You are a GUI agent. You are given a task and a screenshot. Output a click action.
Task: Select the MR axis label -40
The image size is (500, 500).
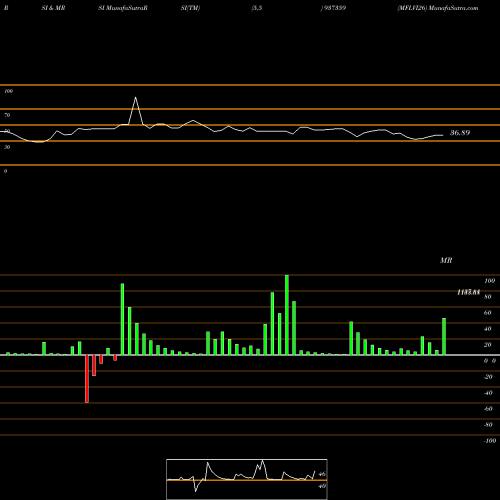coord(488,393)
